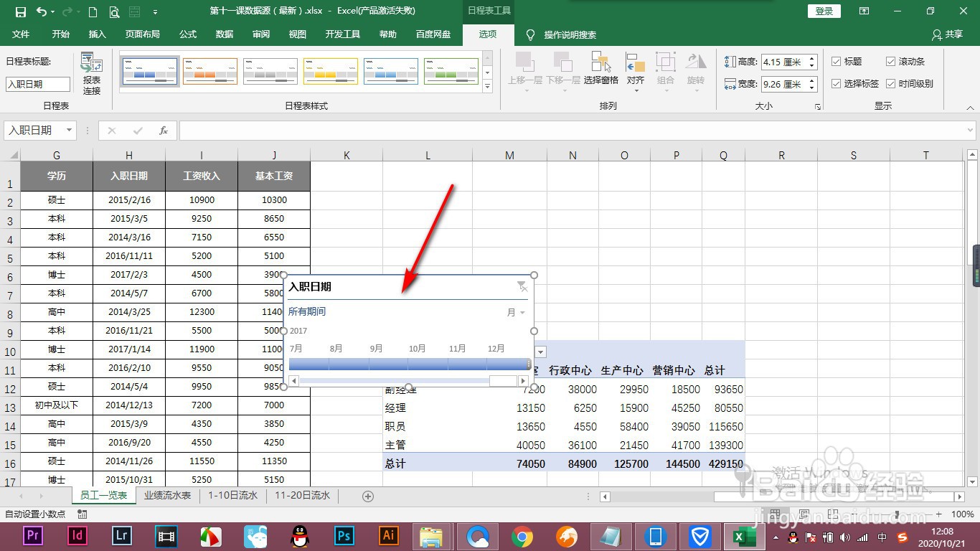Launch Premiere Pro from taskbar
Image resolution: width=980 pixels, height=551 pixels.
[32, 535]
